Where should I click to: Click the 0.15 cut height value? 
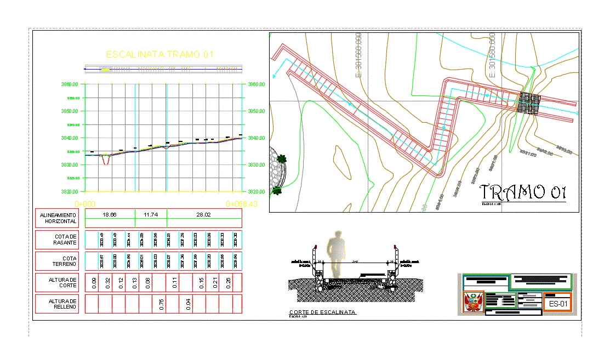pyautogui.click(x=202, y=283)
